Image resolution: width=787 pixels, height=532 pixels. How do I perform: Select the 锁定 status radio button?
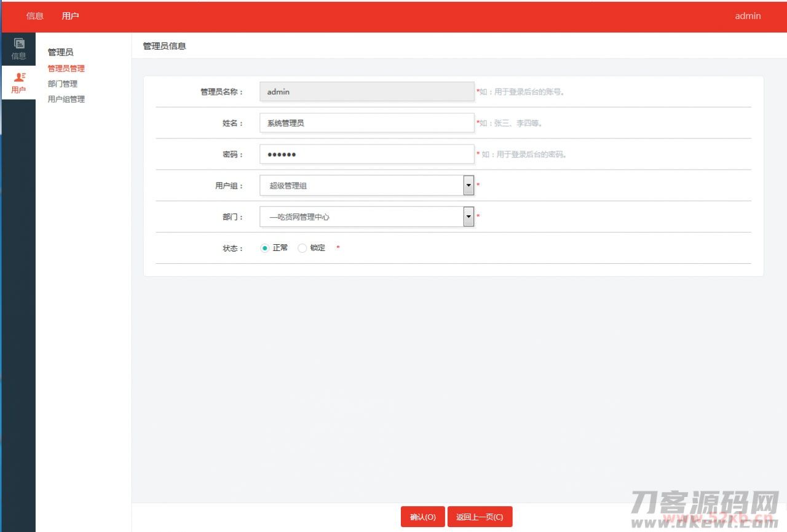302,248
